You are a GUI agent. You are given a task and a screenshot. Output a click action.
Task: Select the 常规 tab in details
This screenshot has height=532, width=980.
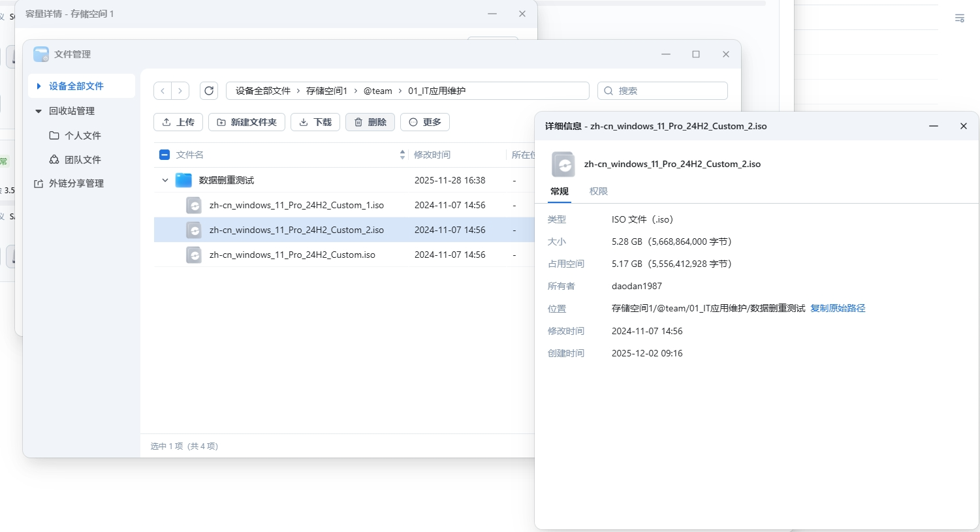(560, 191)
